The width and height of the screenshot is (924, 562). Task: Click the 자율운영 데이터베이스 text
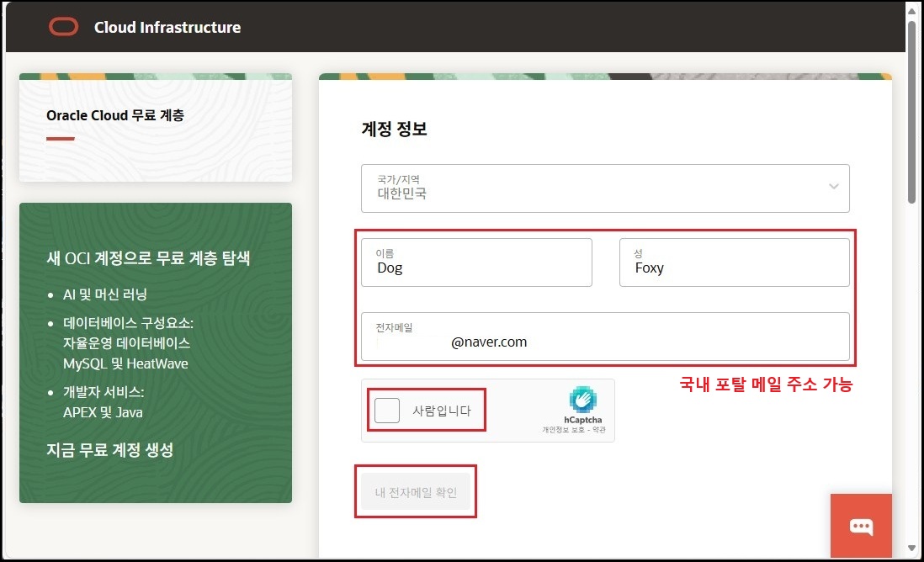click(x=127, y=343)
